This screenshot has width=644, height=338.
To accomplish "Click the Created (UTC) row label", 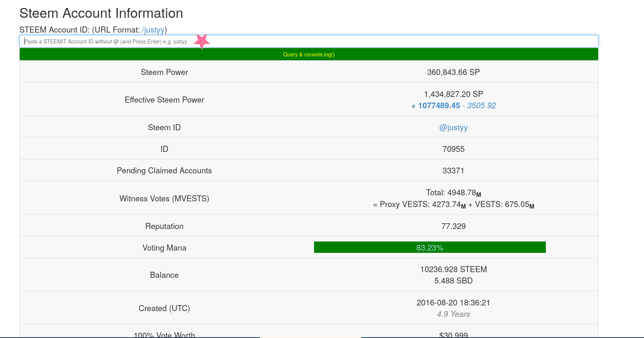I will 164,308.
